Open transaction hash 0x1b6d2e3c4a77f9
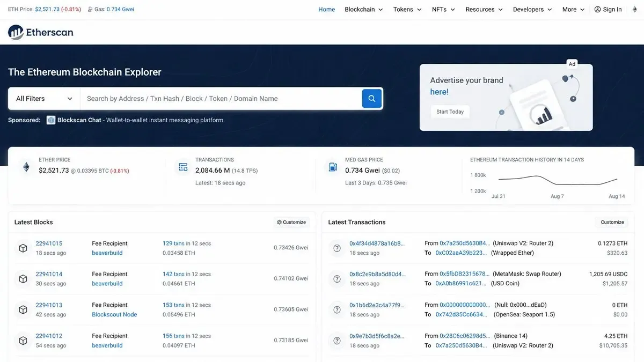The width and height of the screenshot is (644, 362). [x=377, y=305]
